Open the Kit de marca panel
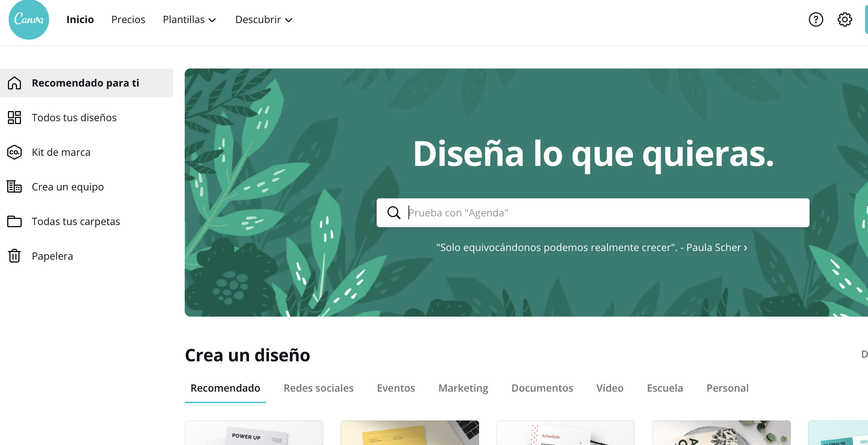 tap(61, 152)
